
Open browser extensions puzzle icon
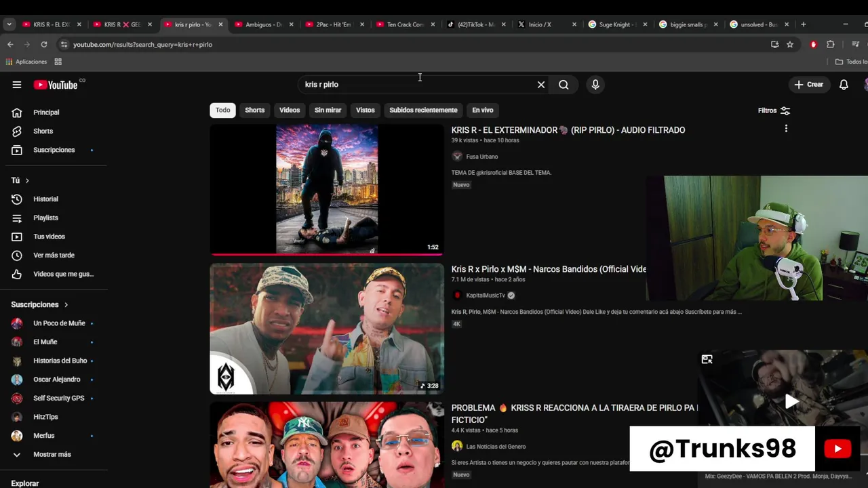click(x=830, y=44)
